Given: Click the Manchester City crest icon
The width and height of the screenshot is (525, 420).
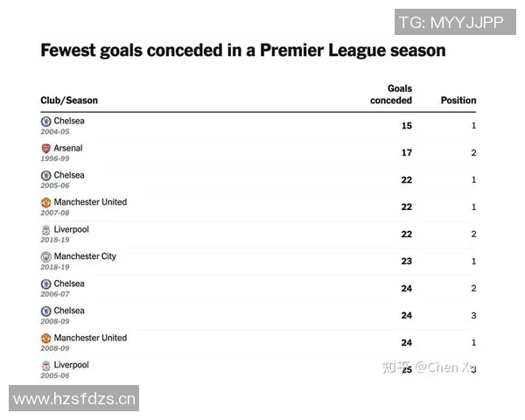Looking at the screenshot, I should click(46, 257).
